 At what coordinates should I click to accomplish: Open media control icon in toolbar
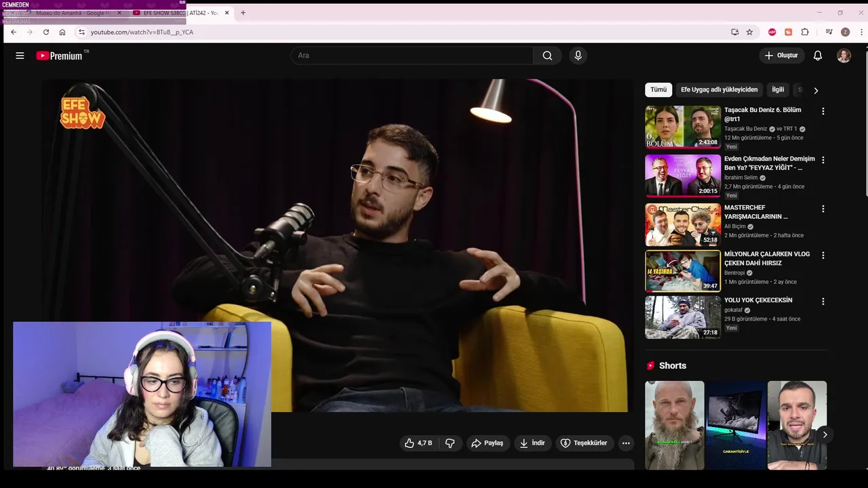[x=829, y=32]
